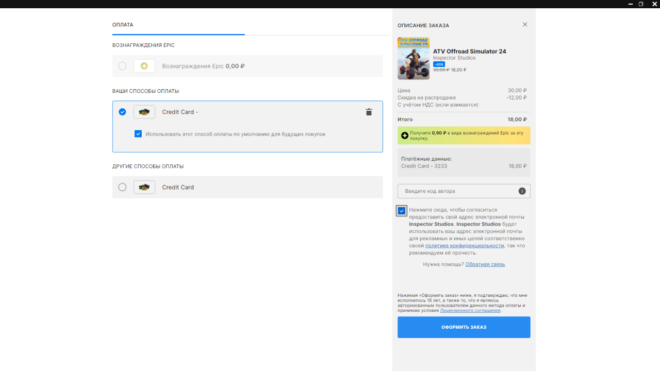The height and width of the screenshot is (371, 660).
Task: Click the ATV Offroad Simulator 24 title
Action: [x=470, y=51]
